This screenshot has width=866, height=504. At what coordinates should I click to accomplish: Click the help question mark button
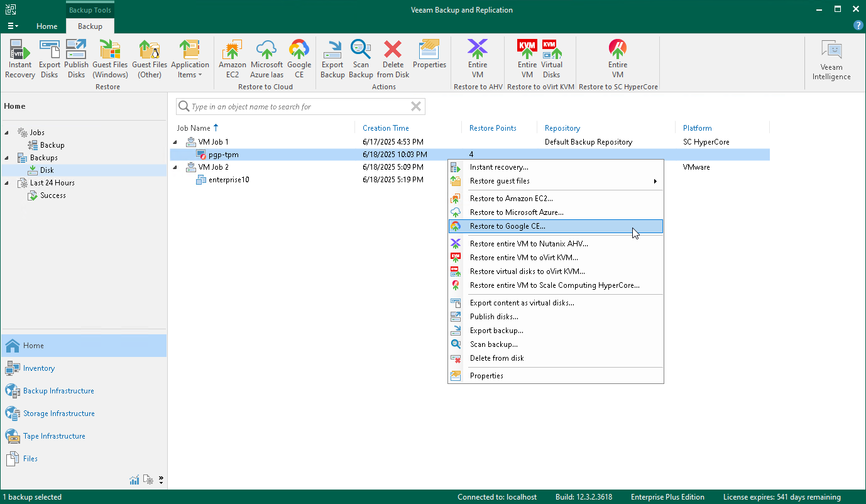coord(858,25)
